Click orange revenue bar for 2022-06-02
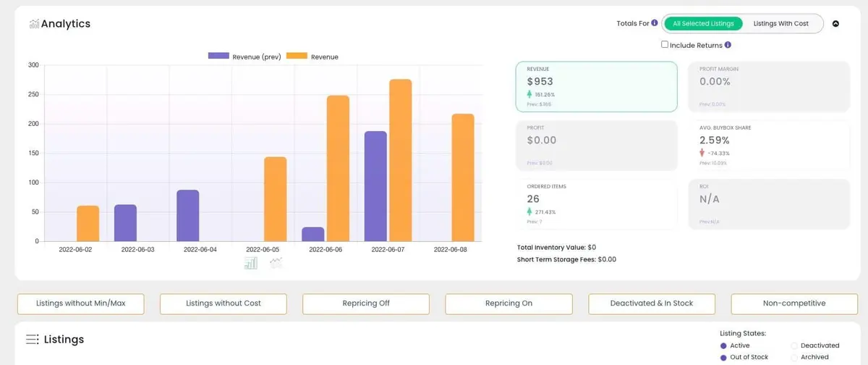868x365 pixels. click(x=88, y=224)
